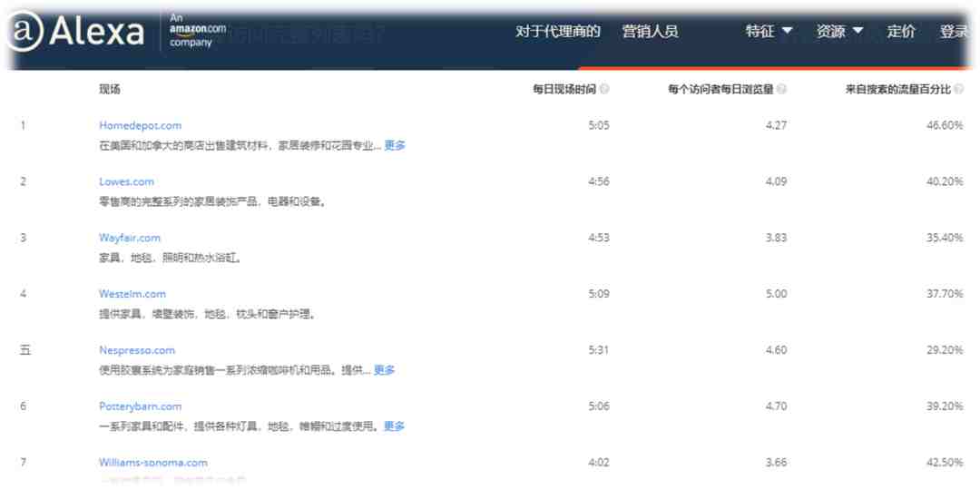
Task: Select the 4.70 pageviews value
Action: click(x=776, y=406)
